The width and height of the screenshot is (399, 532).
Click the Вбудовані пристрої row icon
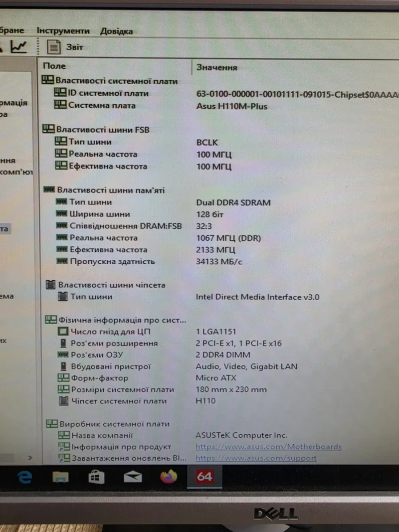63,366
